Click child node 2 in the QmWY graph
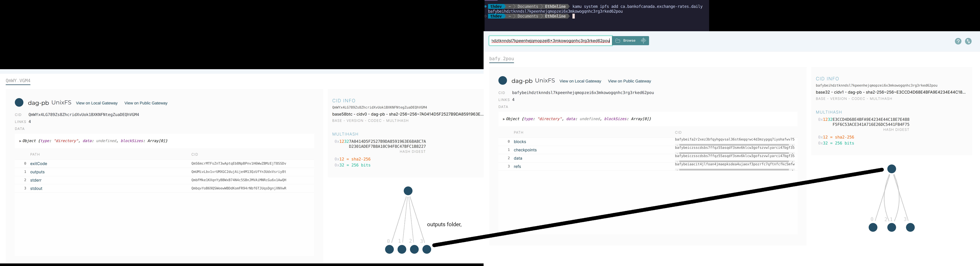980x266 pixels. (414, 250)
